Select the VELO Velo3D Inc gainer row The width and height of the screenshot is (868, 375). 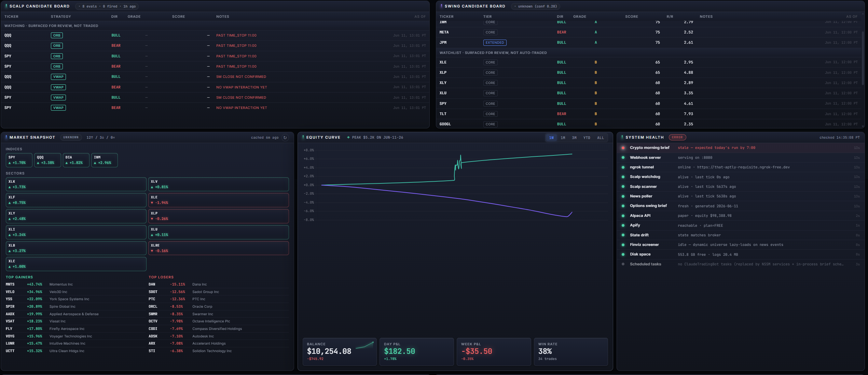[x=75, y=292]
